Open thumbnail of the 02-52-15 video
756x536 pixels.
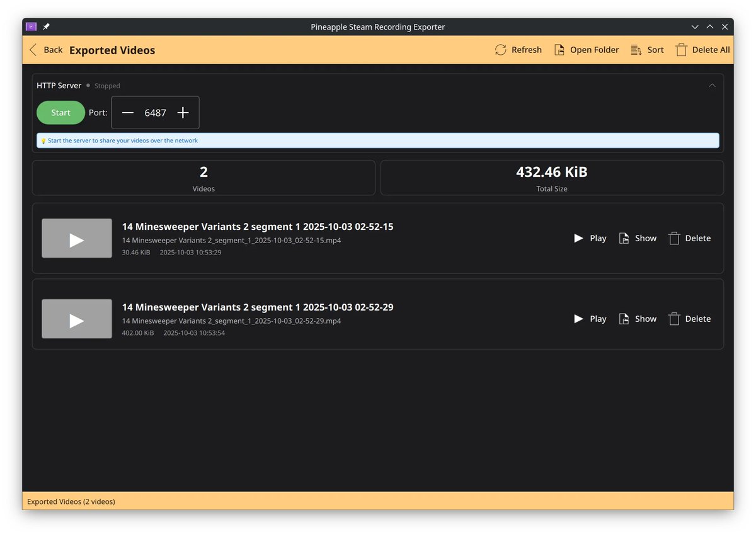(x=77, y=238)
